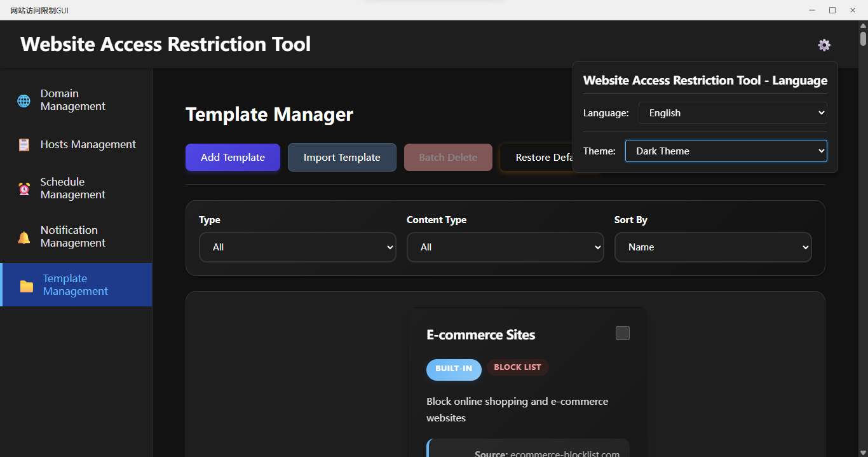This screenshot has width=868, height=457.
Task: Select the active Dark Theme option field
Action: click(x=726, y=151)
